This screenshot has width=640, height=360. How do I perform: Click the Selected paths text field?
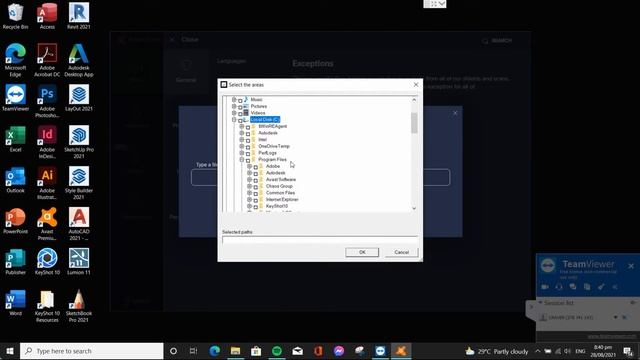pos(320,240)
